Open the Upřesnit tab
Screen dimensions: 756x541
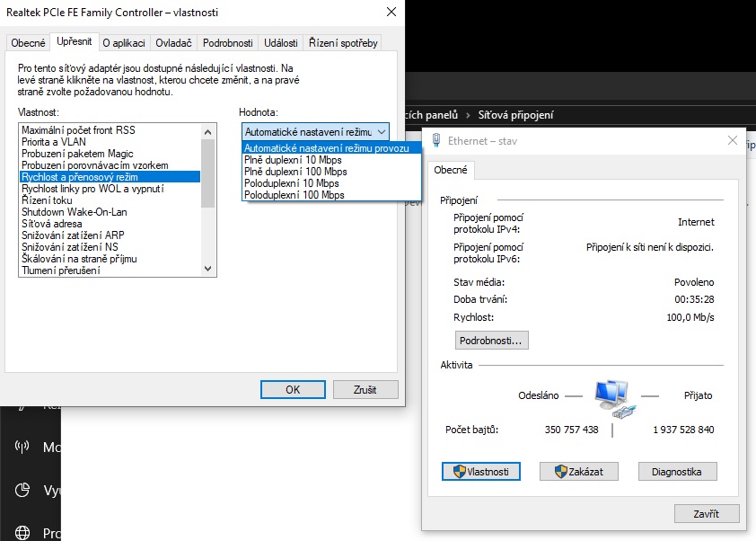pyautogui.click(x=75, y=41)
